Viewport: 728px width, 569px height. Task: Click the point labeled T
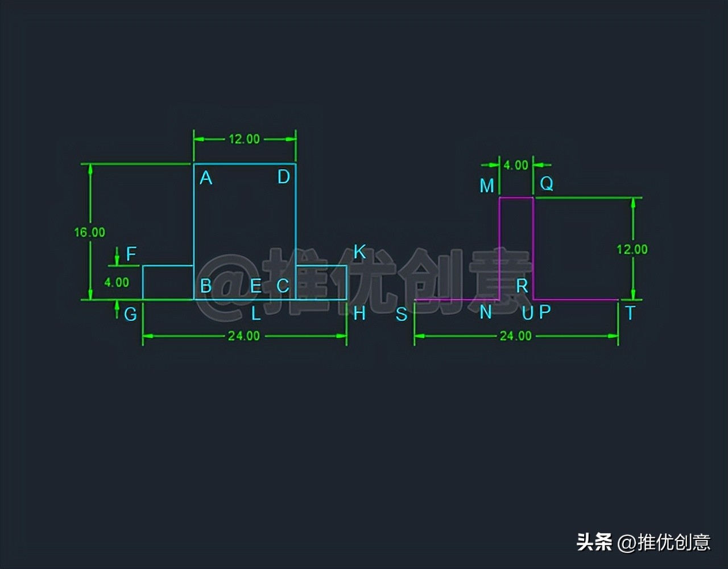(630, 313)
